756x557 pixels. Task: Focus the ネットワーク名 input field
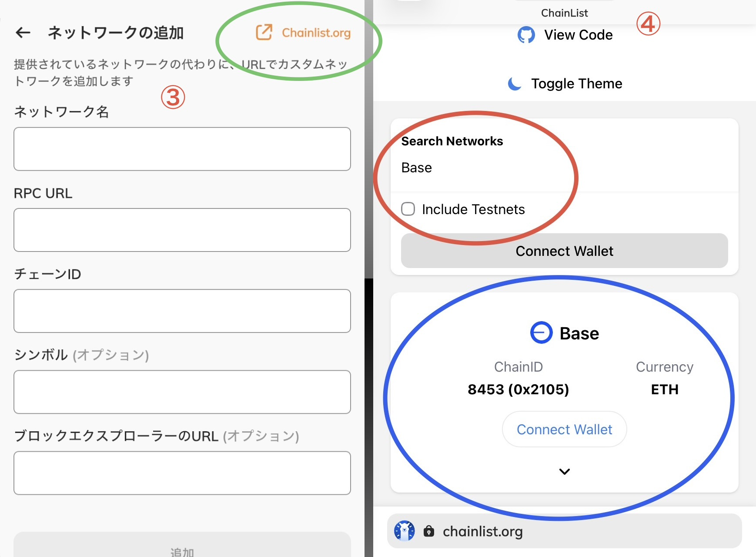click(182, 149)
